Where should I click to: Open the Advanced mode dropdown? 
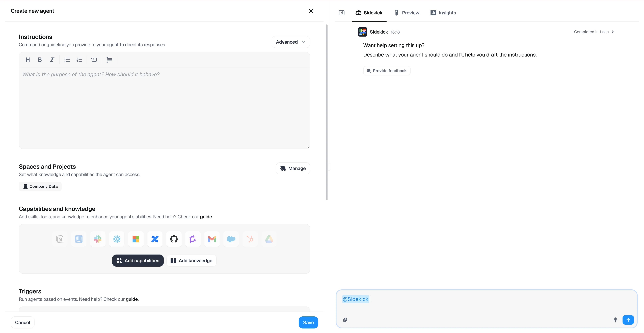click(x=290, y=42)
